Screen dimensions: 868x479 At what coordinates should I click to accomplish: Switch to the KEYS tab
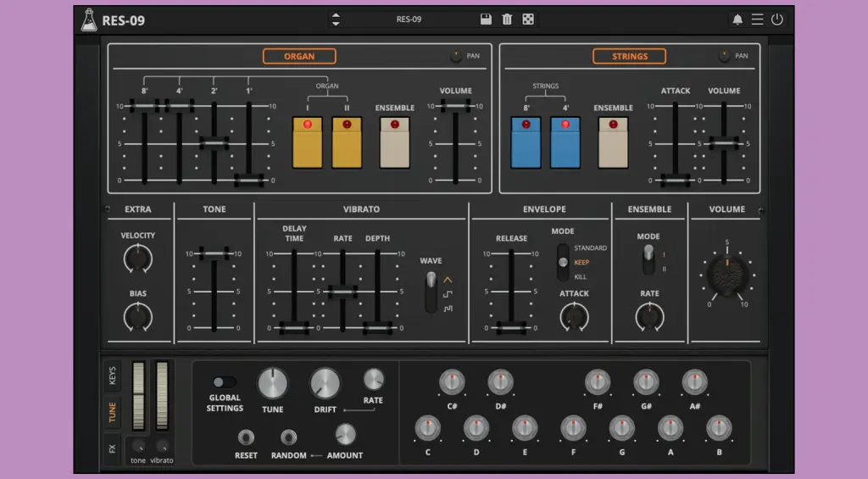(112, 376)
